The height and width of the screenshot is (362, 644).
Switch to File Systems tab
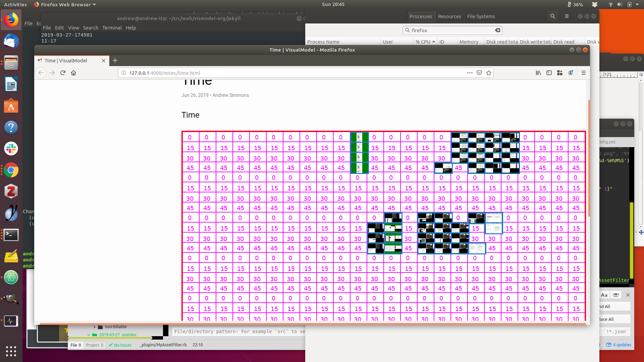[x=481, y=16]
